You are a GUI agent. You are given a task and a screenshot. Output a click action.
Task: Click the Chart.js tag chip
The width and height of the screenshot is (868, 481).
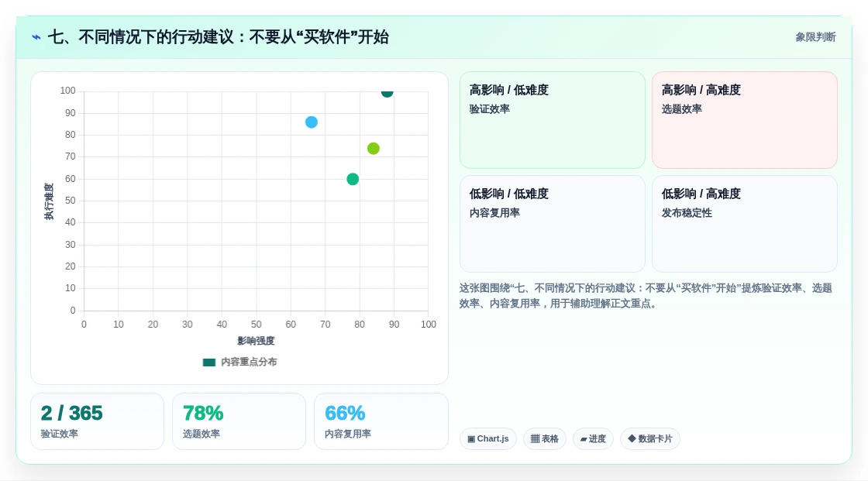[x=488, y=439]
